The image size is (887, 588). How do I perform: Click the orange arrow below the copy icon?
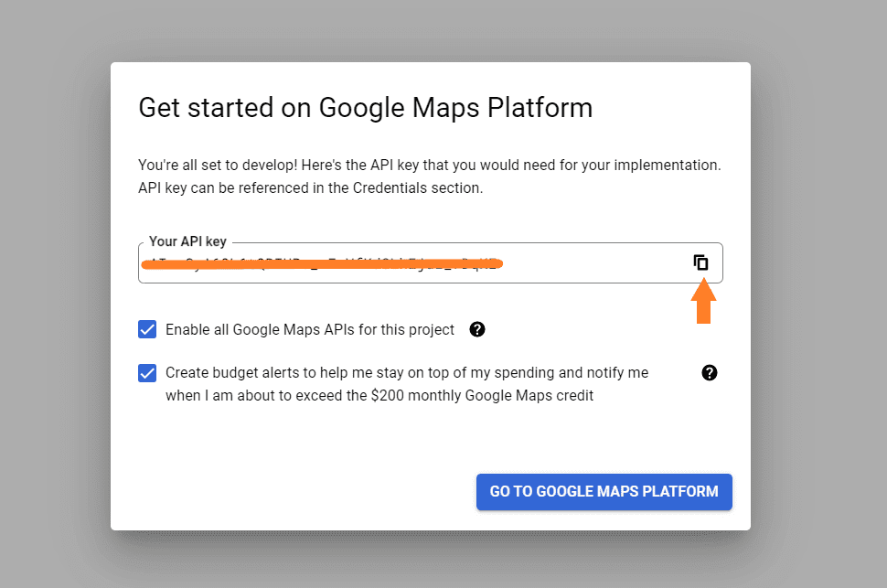pyautogui.click(x=703, y=301)
